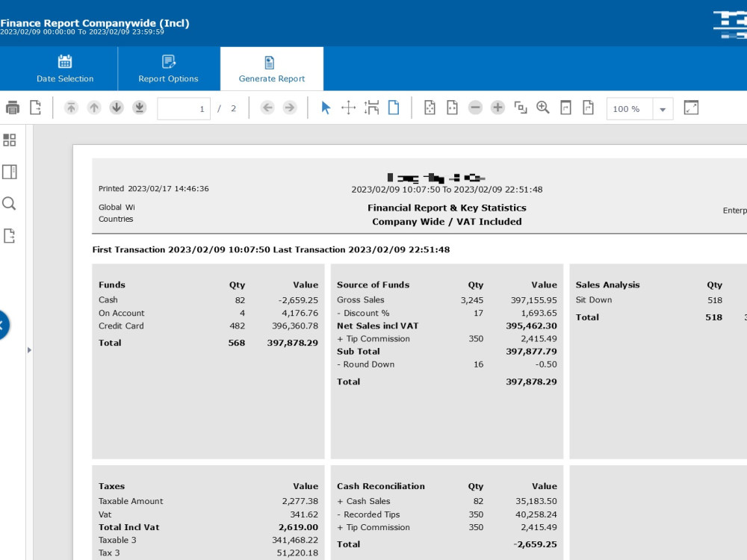Click the Round Down row label
Viewport: 747px width, 560px height.
coord(366,364)
